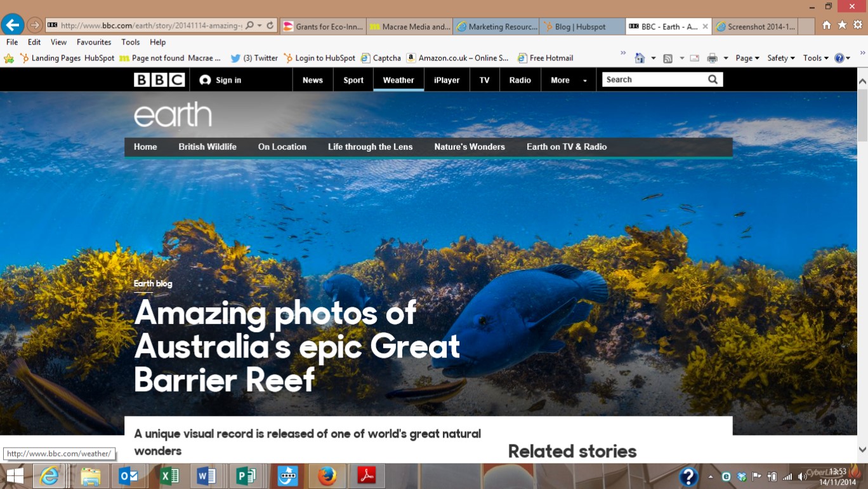Screen dimensions: 868x489
Task: Click the browser Forward arrow button
Action: (35, 25)
